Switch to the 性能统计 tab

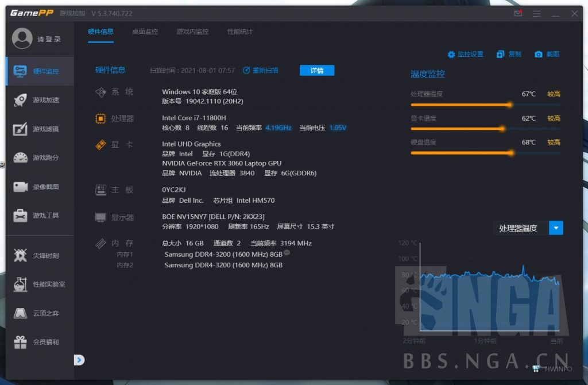click(240, 32)
